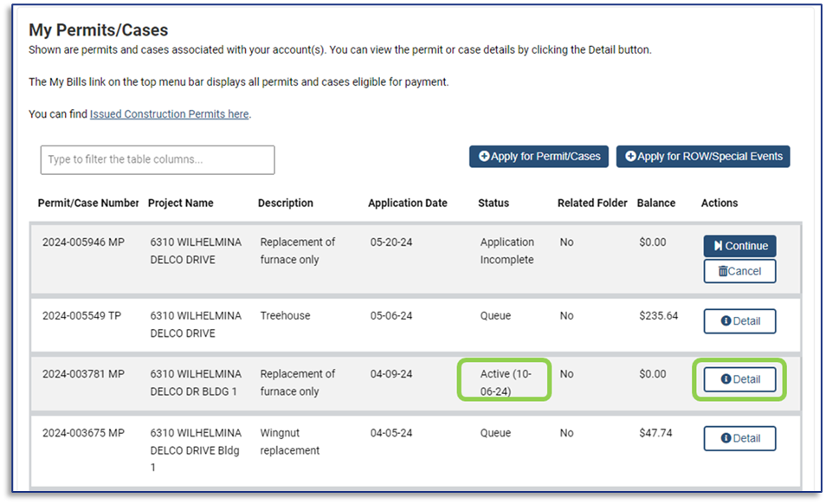Sort by Project Name column header
826x504 pixels.
[180, 204]
